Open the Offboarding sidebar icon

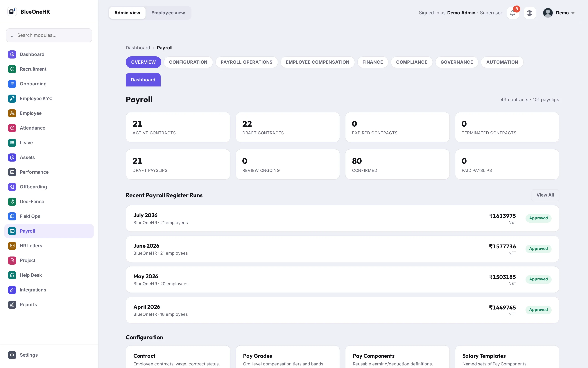point(12,187)
